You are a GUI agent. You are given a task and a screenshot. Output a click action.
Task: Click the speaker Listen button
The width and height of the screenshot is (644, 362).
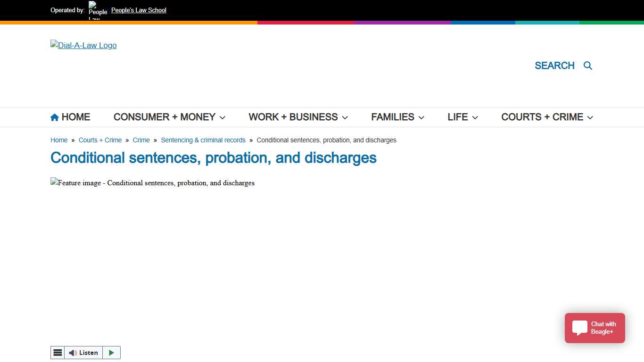(x=83, y=353)
